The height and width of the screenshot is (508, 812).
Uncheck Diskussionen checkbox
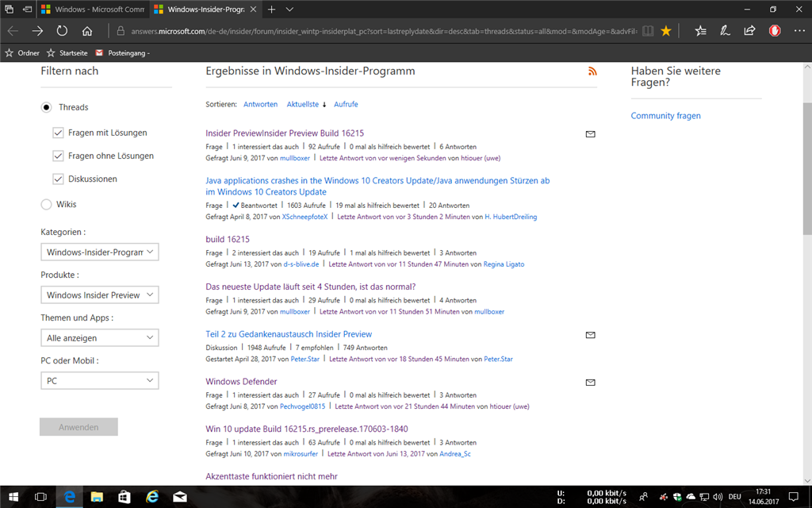pos(58,179)
